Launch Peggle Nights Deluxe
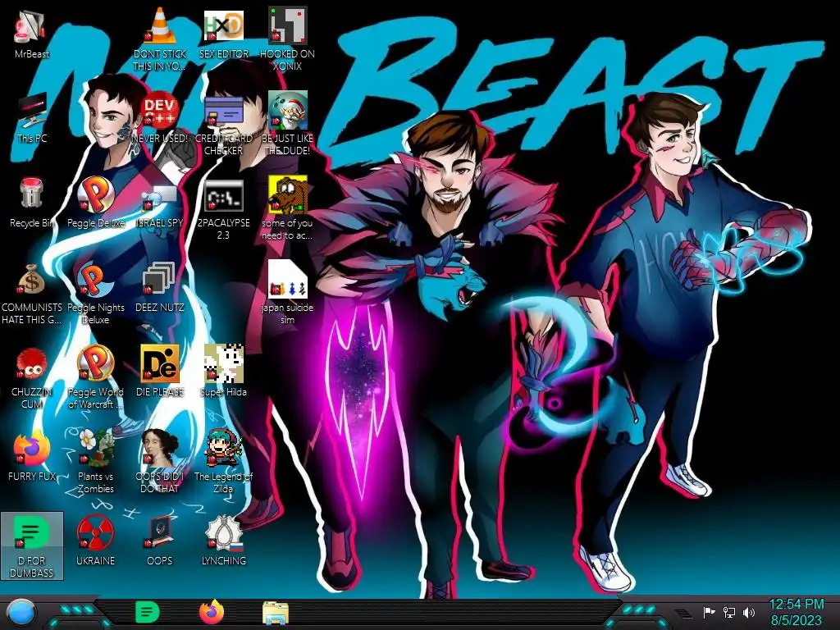Image resolution: width=840 pixels, height=630 pixels. click(x=95, y=280)
